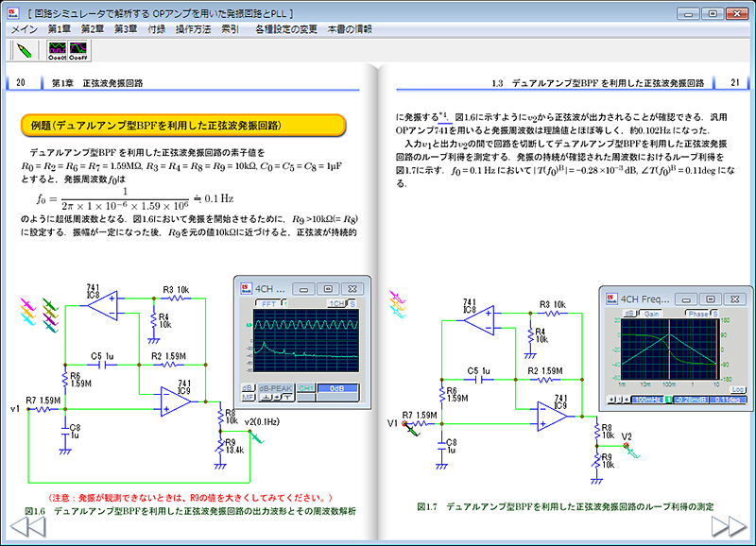Open the 本書の情報 menu
This screenshot has width=756, height=546.
click(350, 29)
